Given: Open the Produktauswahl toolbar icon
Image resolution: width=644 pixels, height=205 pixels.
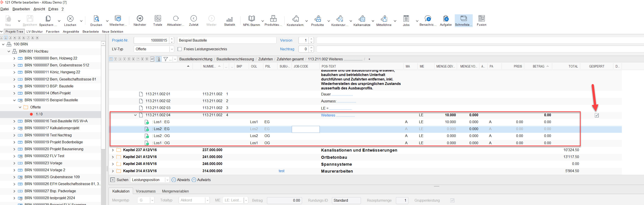Looking at the screenshot, I should click(273, 19).
